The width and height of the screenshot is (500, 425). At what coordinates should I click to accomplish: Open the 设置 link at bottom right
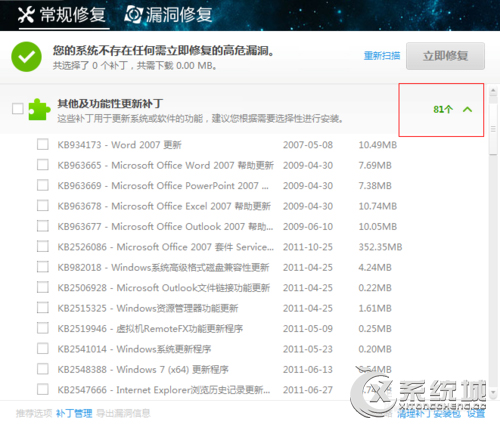tap(476, 414)
